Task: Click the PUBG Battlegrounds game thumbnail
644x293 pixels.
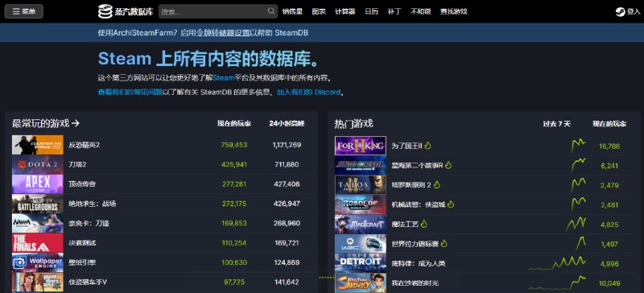Action: tap(37, 204)
